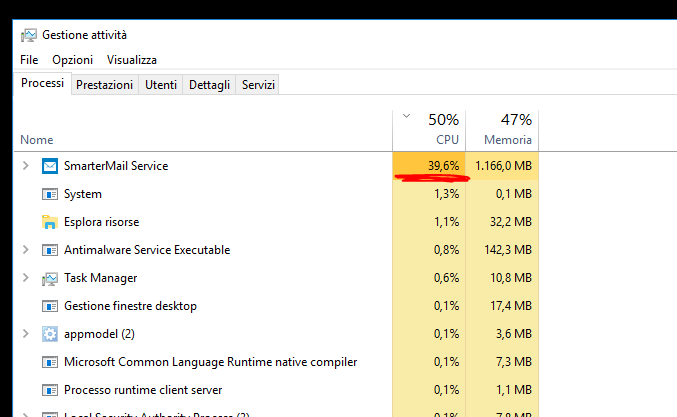Click the Task Manager process icon
Screen dimensions: 677x417
click(50, 278)
